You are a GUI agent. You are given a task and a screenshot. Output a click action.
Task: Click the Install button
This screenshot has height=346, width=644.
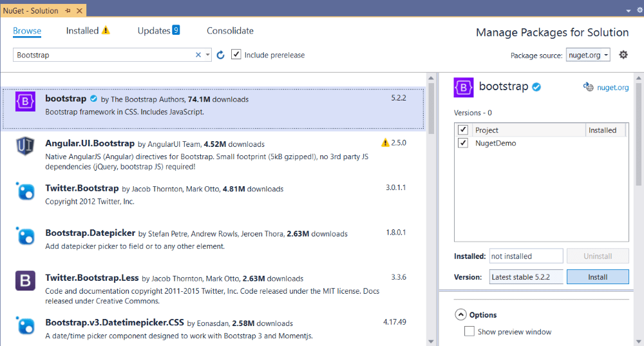pyautogui.click(x=598, y=277)
